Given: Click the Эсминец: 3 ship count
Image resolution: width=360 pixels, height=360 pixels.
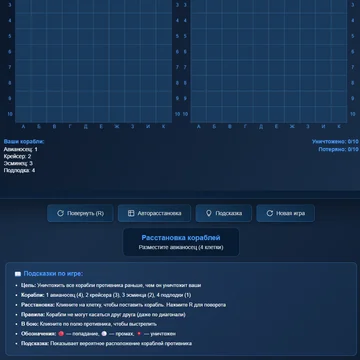Looking at the screenshot, I should click(x=18, y=163).
